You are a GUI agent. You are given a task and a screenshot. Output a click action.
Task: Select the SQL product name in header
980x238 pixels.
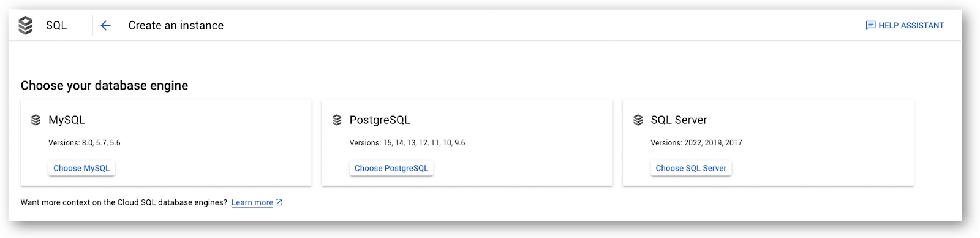[56, 25]
